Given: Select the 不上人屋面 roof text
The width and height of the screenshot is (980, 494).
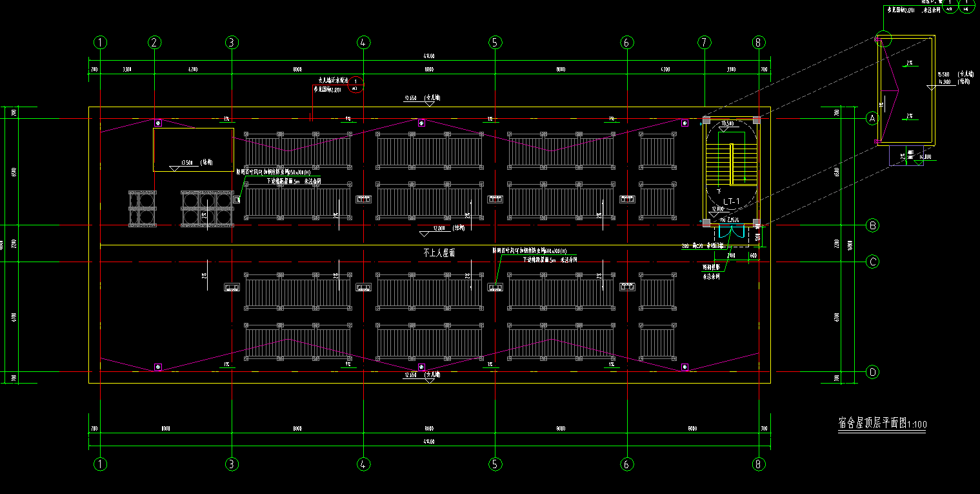Looking at the screenshot, I should pyautogui.click(x=439, y=253).
